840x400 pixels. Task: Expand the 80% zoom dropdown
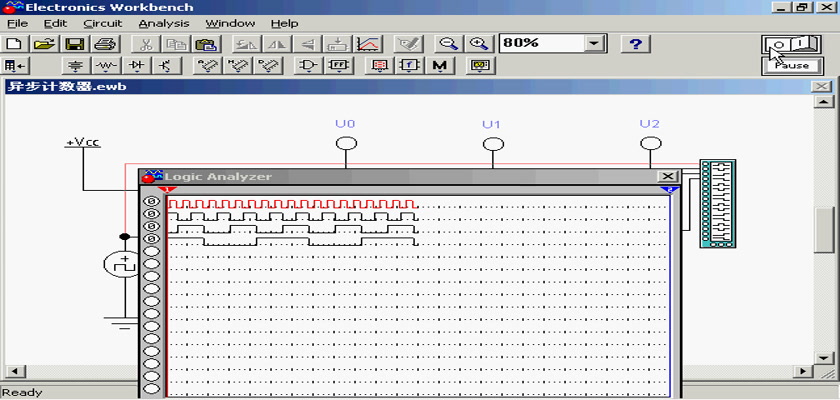(x=596, y=43)
